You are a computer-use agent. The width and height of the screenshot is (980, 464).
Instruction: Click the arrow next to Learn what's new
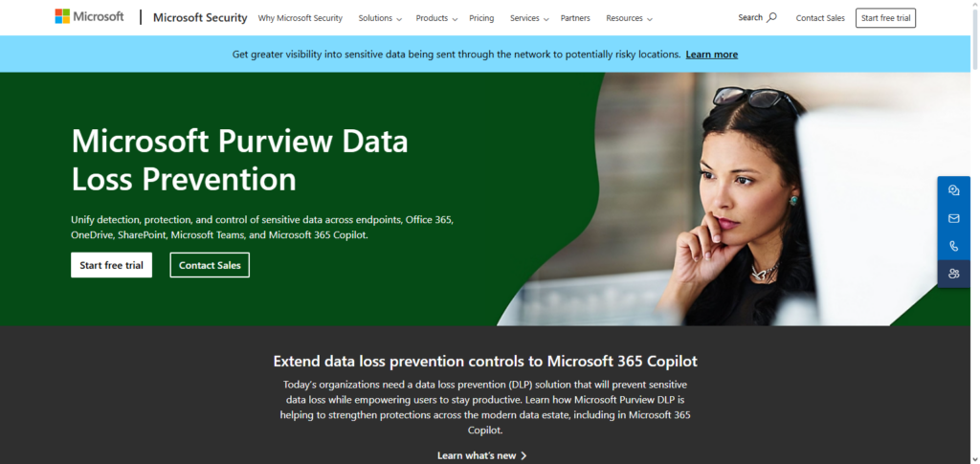pyautogui.click(x=523, y=456)
